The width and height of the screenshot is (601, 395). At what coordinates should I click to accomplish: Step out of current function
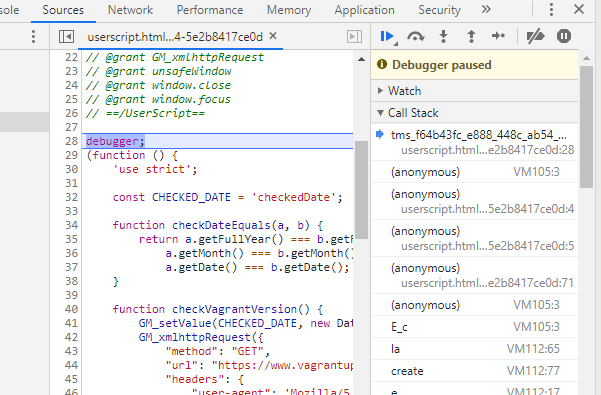click(x=471, y=36)
